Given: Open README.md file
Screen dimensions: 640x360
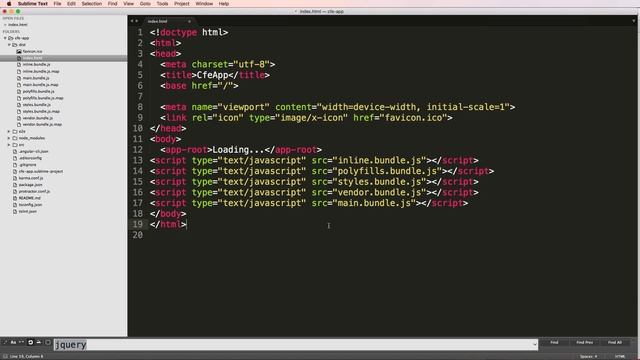Looking at the screenshot, I should pyautogui.click(x=29, y=198).
